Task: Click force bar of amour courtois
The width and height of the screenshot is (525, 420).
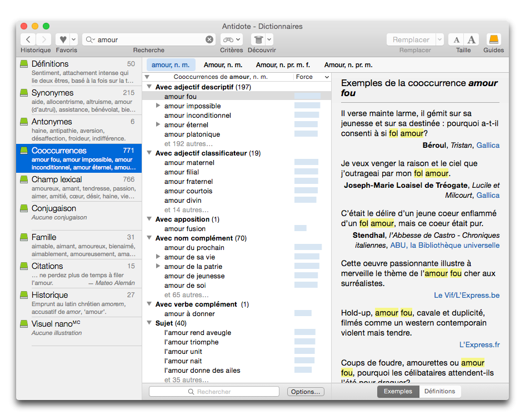Action: click(x=306, y=191)
